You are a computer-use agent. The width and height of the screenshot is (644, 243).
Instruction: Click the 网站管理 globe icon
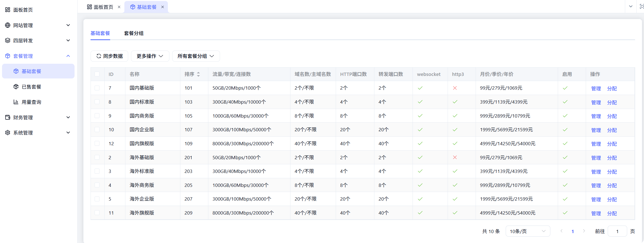pos(8,25)
